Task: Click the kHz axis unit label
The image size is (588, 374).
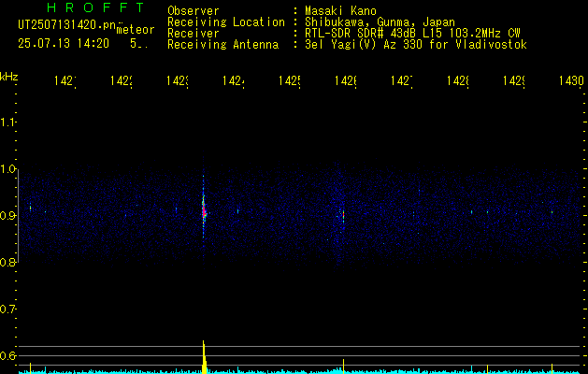Action: [x=9, y=77]
